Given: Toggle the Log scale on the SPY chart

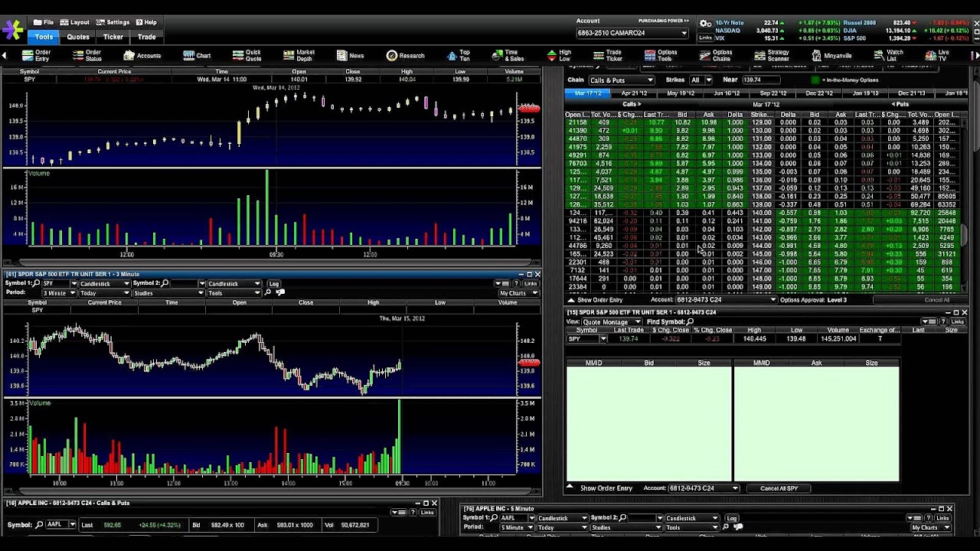Looking at the screenshot, I should click(273, 283).
